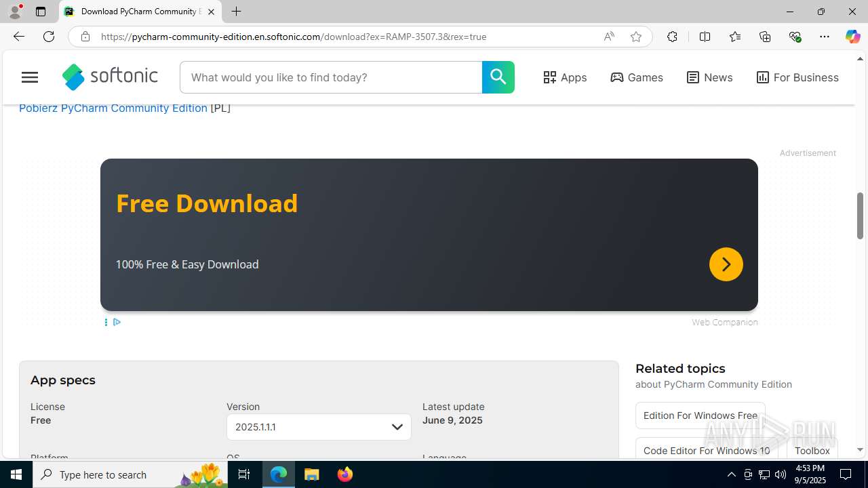Image resolution: width=868 pixels, height=488 pixels.
Task: Open Collections icon in toolbar
Action: [765, 37]
